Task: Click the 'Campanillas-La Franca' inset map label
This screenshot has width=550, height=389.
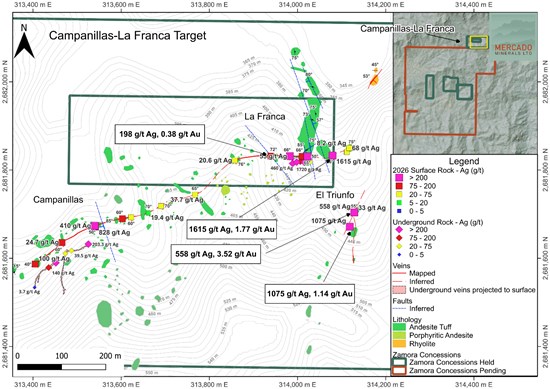Action: [408, 29]
